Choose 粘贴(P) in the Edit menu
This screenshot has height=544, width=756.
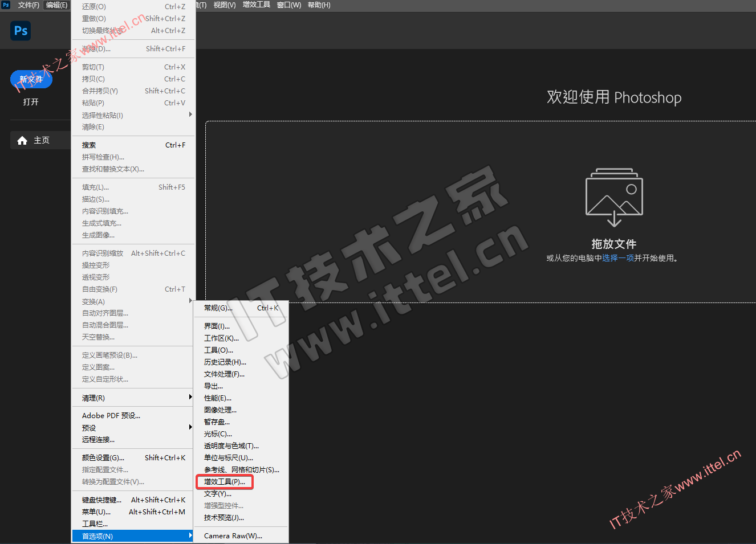pos(133,103)
